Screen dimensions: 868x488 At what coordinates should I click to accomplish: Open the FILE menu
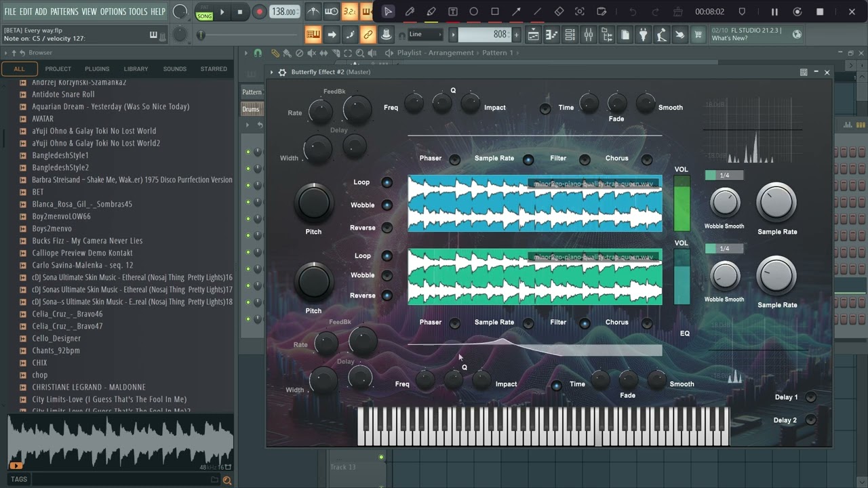coord(10,12)
